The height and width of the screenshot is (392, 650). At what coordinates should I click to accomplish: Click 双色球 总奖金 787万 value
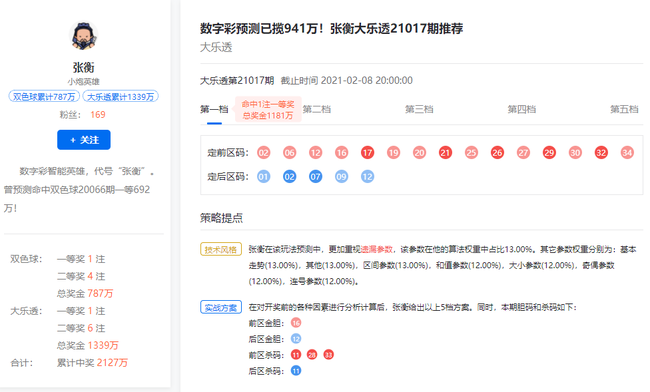tap(100, 294)
